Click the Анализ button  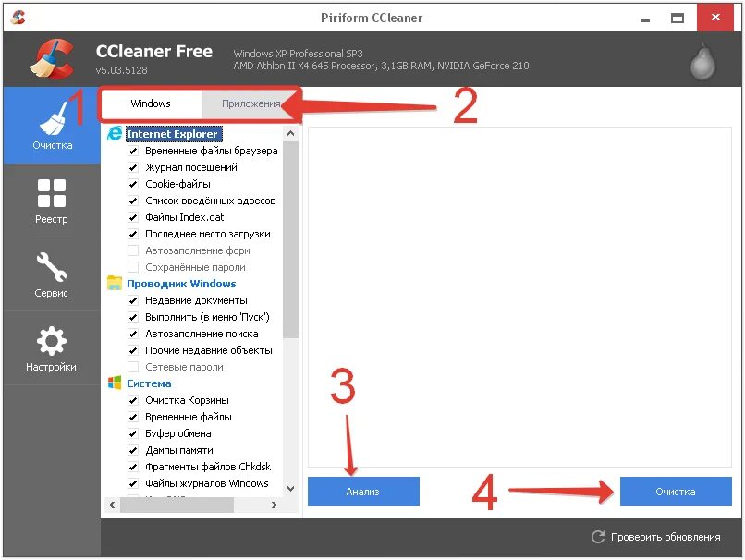tap(363, 492)
